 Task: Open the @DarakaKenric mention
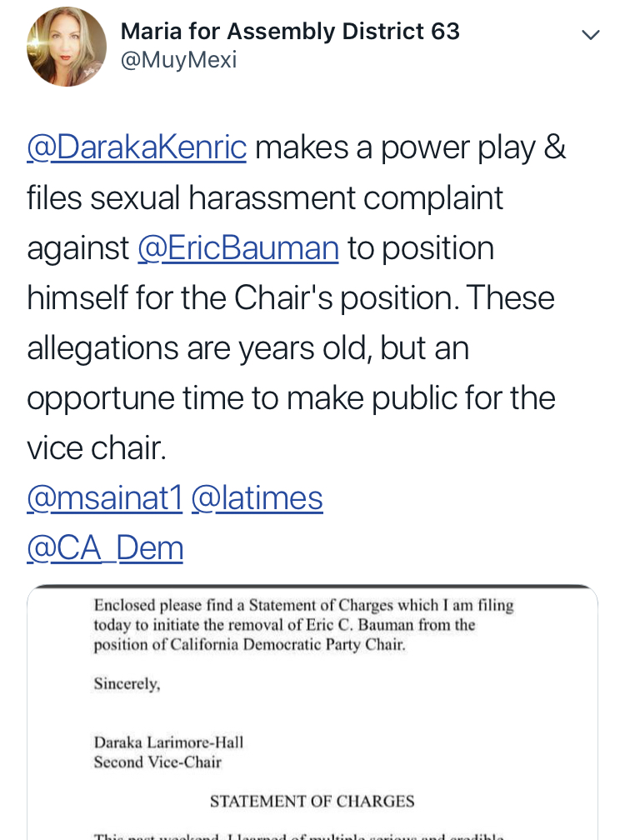tap(137, 148)
